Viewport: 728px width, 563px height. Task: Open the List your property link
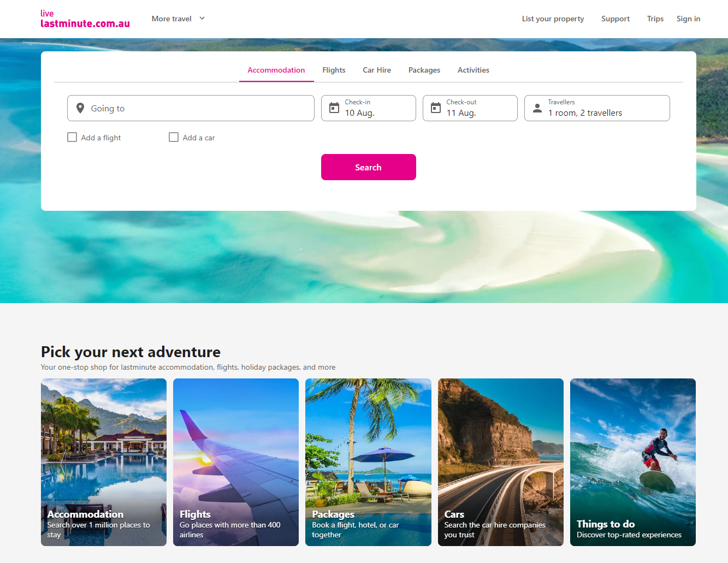pos(553,19)
